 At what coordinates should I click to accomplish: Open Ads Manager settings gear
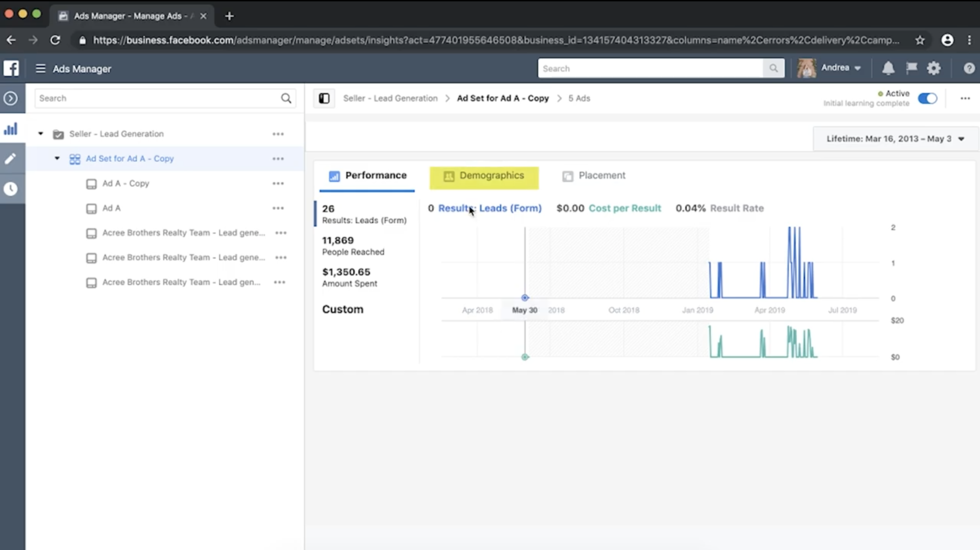[934, 68]
